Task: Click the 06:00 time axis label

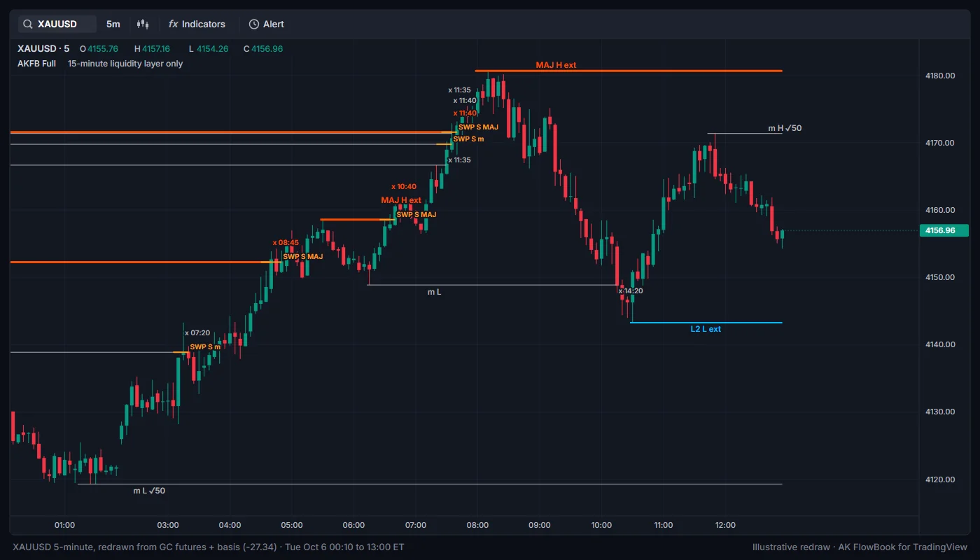Action: click(x=353, y=525)
